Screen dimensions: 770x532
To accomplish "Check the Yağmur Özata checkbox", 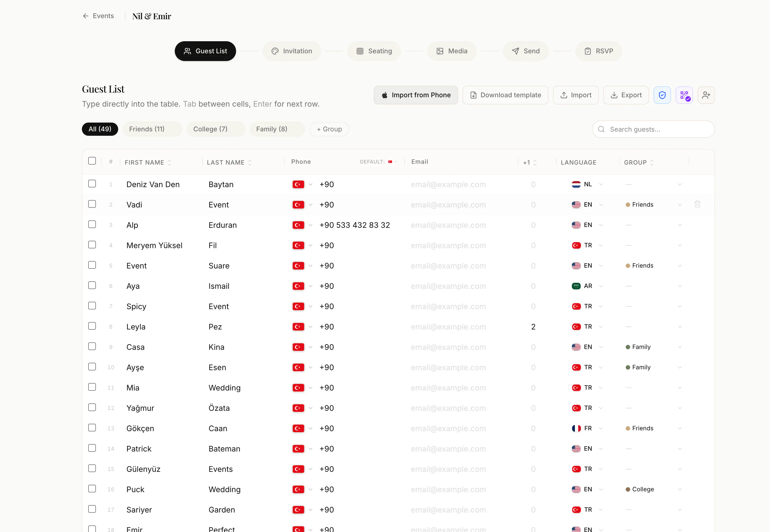I will 92,407.
